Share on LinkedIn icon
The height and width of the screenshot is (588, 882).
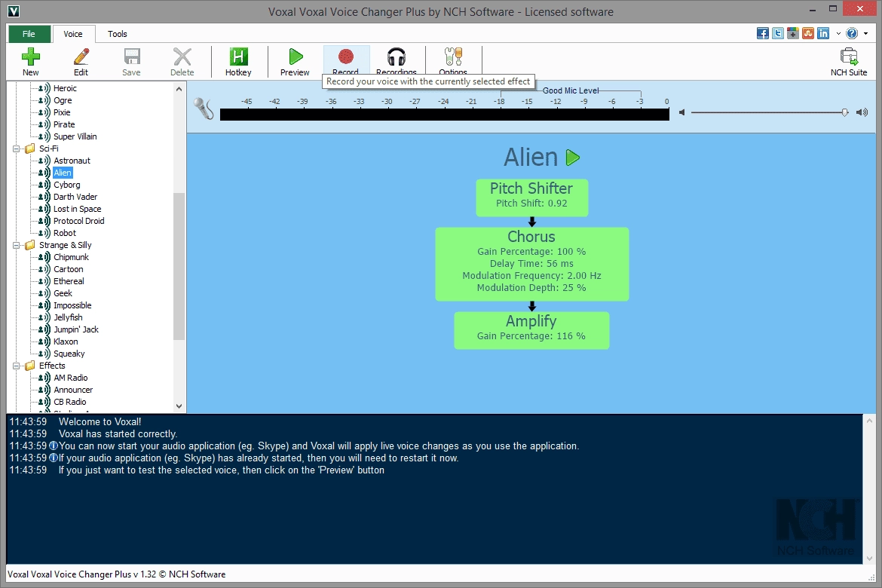coord(823,33)
